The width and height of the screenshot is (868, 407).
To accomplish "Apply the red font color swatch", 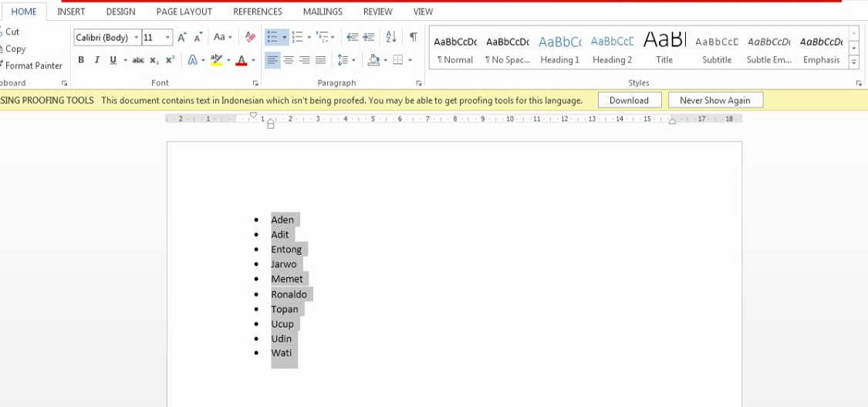I will coord(241,60).
